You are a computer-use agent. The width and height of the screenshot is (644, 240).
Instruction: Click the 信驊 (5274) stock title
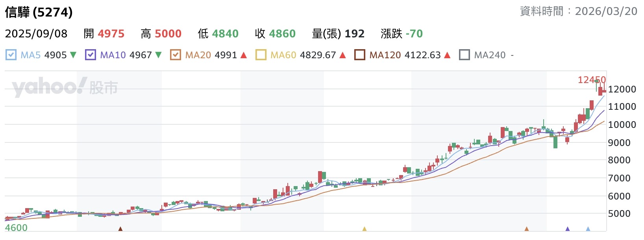point(39,12)
